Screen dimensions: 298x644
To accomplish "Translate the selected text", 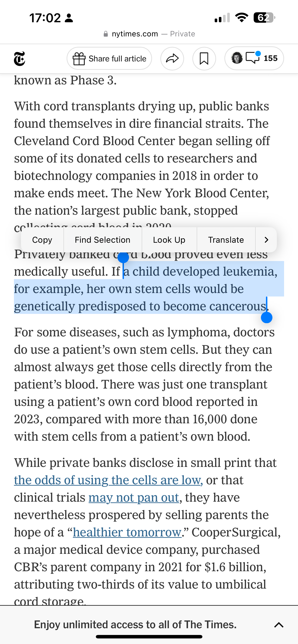I will (x=226, y=240).
